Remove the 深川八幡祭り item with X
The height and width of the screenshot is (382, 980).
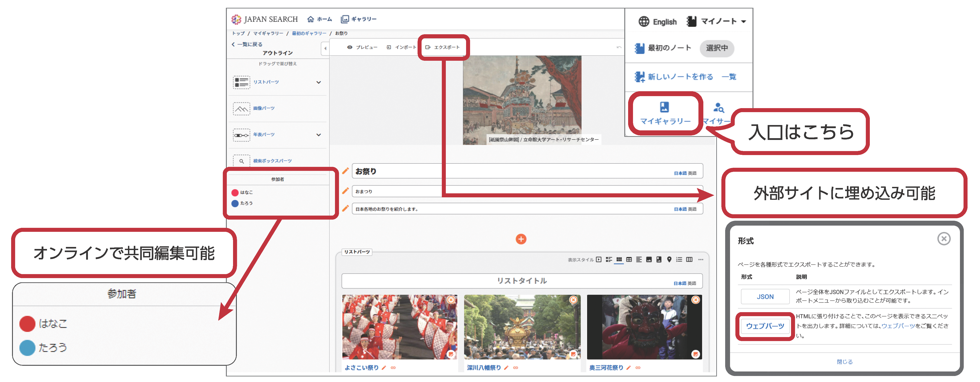573,300
